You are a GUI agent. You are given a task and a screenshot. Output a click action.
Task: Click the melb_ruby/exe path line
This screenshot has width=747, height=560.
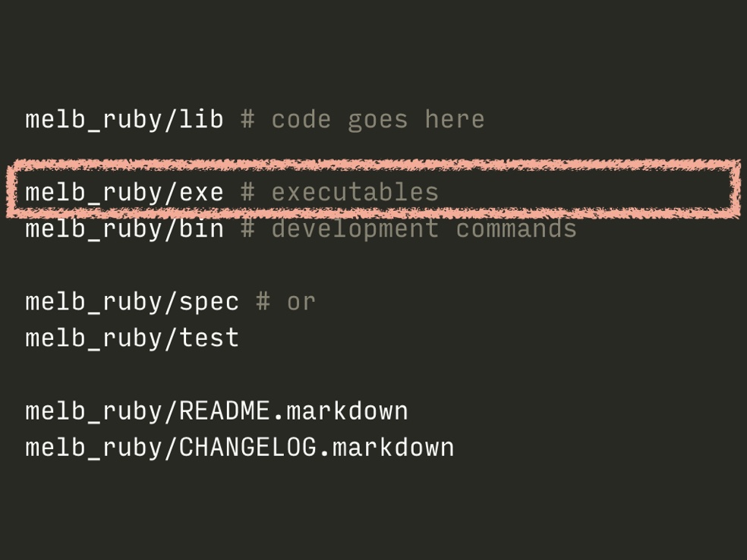tap(124, 193)
